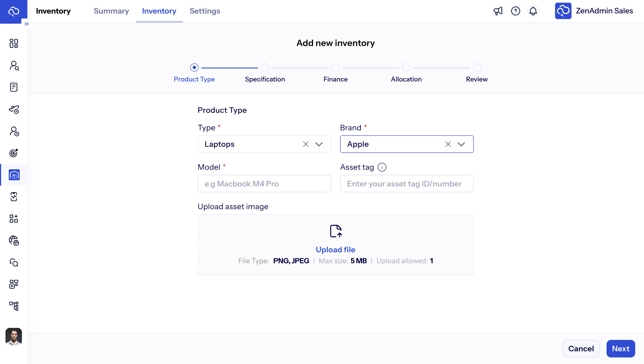Select the Review step circle
The image size is (644, 364).
click(x=477, y=67)
